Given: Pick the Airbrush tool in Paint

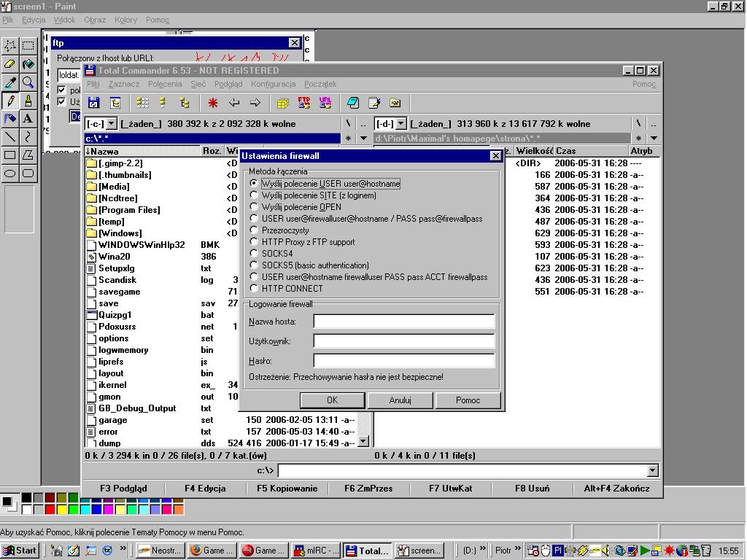Looking at the screenshot, I should pyautogui.click(x=10, y=118).
